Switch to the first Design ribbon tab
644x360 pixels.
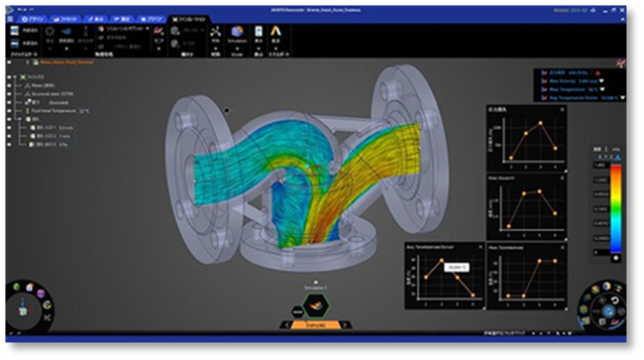33,19
